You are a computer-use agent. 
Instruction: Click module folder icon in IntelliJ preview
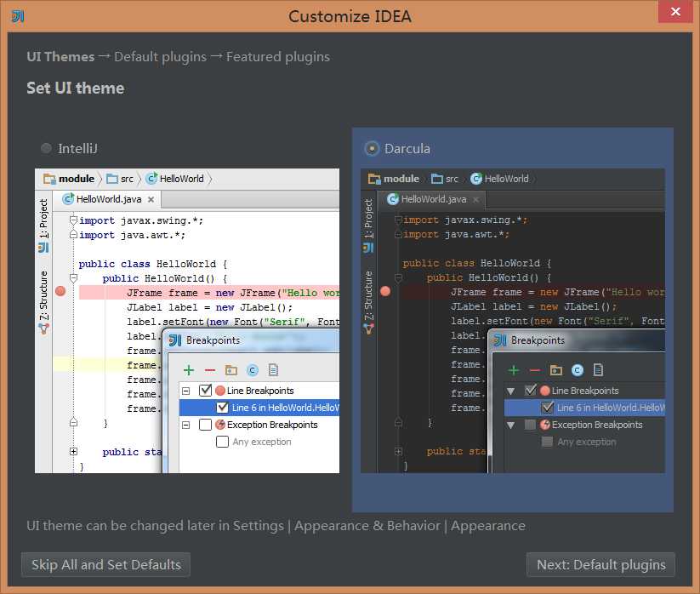(49, 179)
